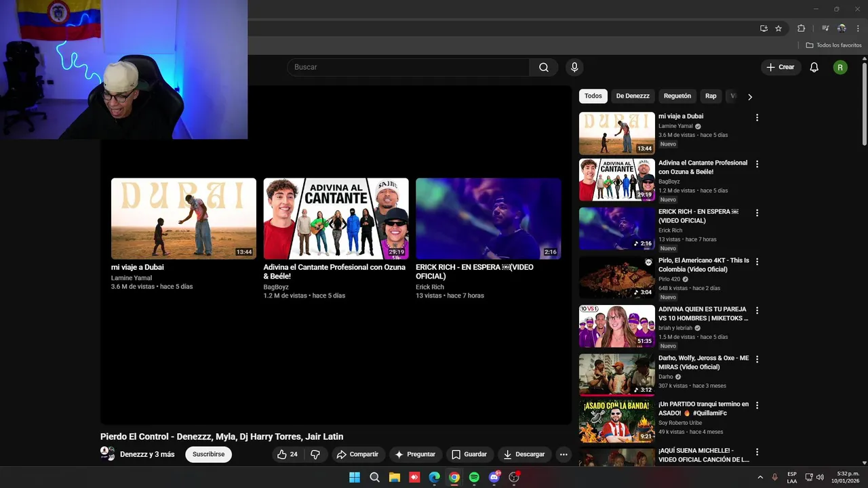
Task: Open the 'Todos los favoritos' bookmarks folder
Action: (x=833, y=45)
